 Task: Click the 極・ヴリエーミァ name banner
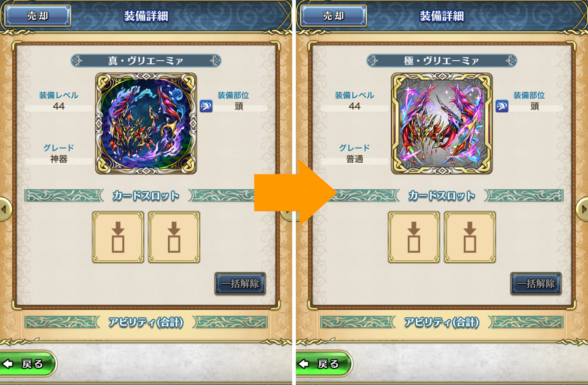coord(442,60)
